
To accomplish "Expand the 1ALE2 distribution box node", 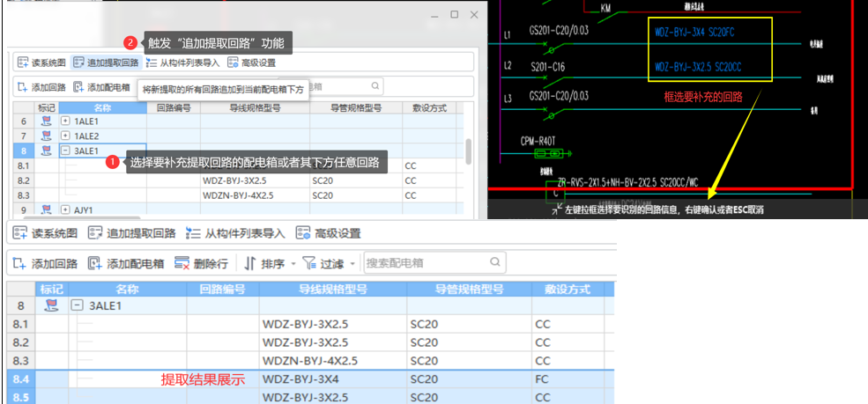I will [65, 136].
